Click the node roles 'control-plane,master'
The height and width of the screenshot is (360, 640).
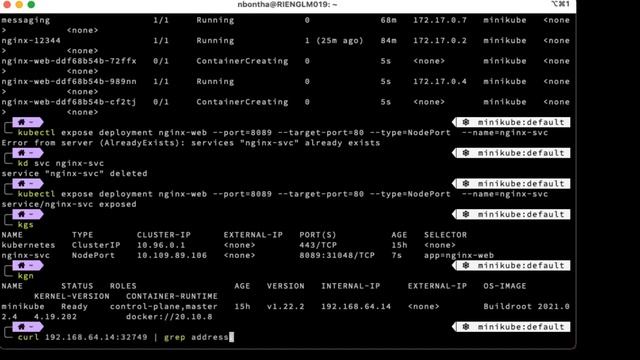(163, 307)
